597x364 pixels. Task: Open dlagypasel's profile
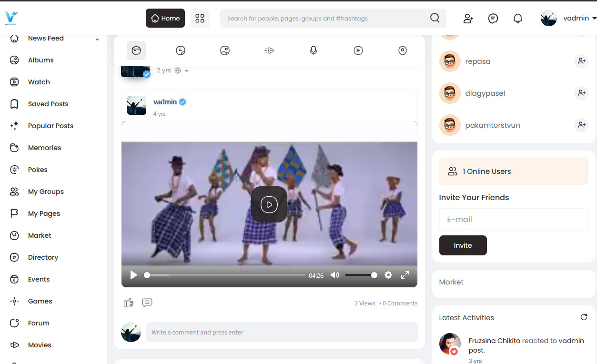pyautogui.click(x=485, y=93)
